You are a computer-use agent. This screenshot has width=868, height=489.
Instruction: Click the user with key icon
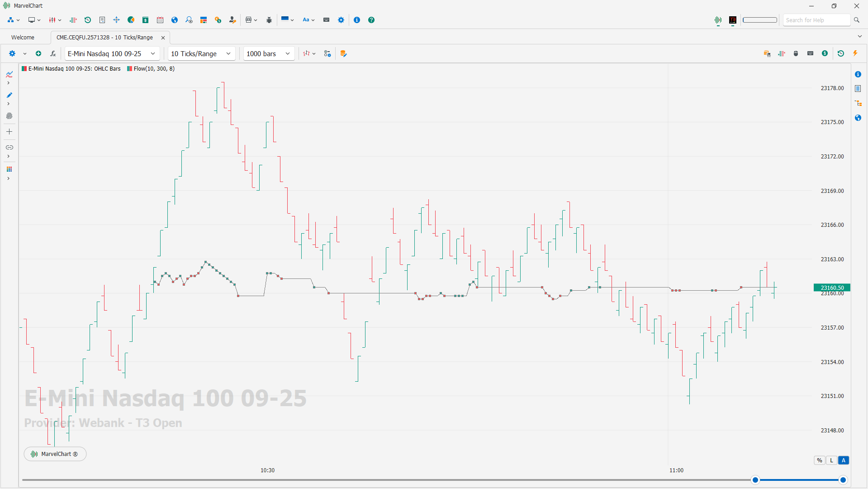point(232,20)
